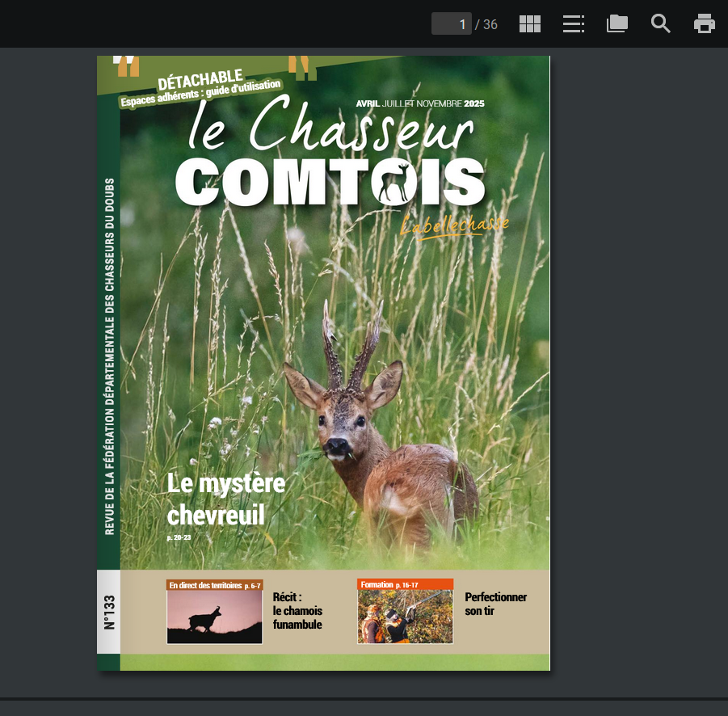This screenshot has height=716, width=728.
Task: Click the '/ 36' page count text
Action: [x=486, y=24]
